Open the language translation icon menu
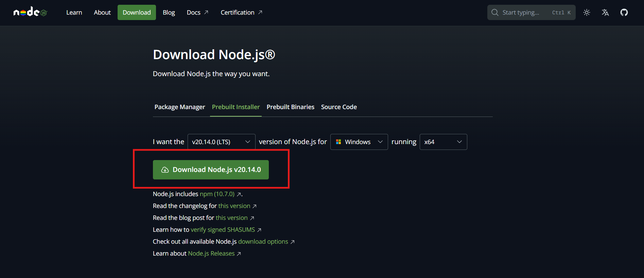This screenshot has height=278, width=644. tap(605, 13)
